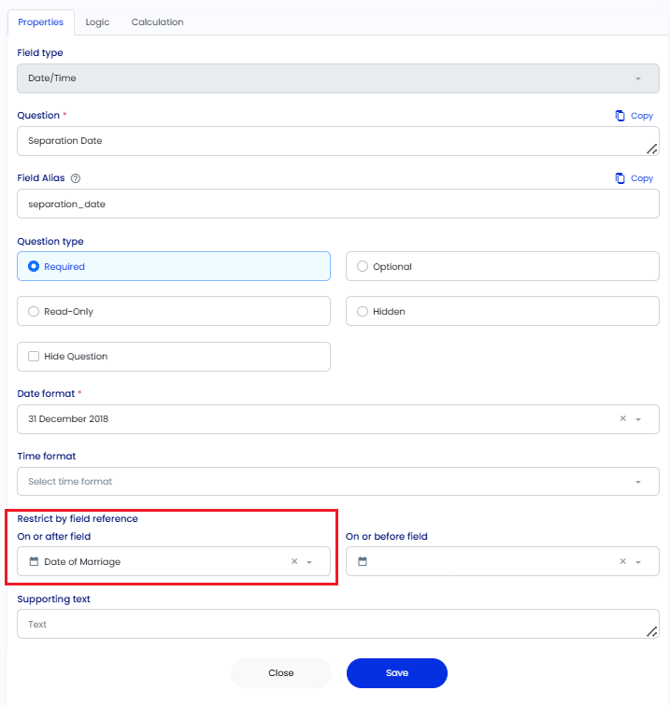The height and width of the screenshot is (705, 670).
Task: Switch to the Calculation tab
Action: pos(157,22)
